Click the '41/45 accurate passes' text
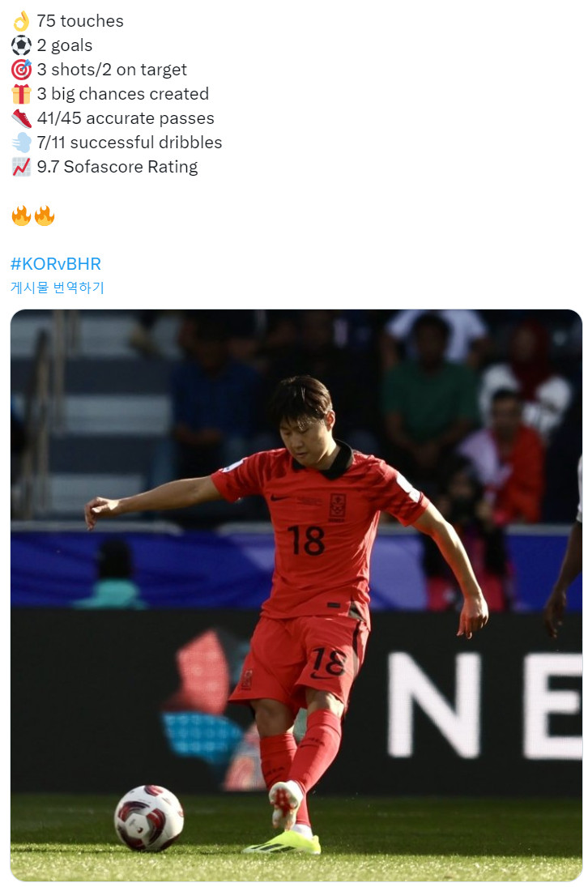This screenshot has height=887, width=588. pos(126,118)
